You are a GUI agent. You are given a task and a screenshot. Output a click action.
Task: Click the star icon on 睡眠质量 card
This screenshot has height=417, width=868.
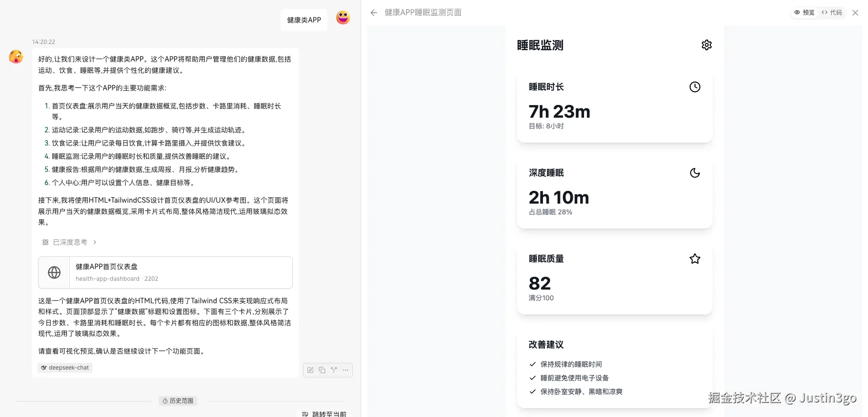point(695,259)
